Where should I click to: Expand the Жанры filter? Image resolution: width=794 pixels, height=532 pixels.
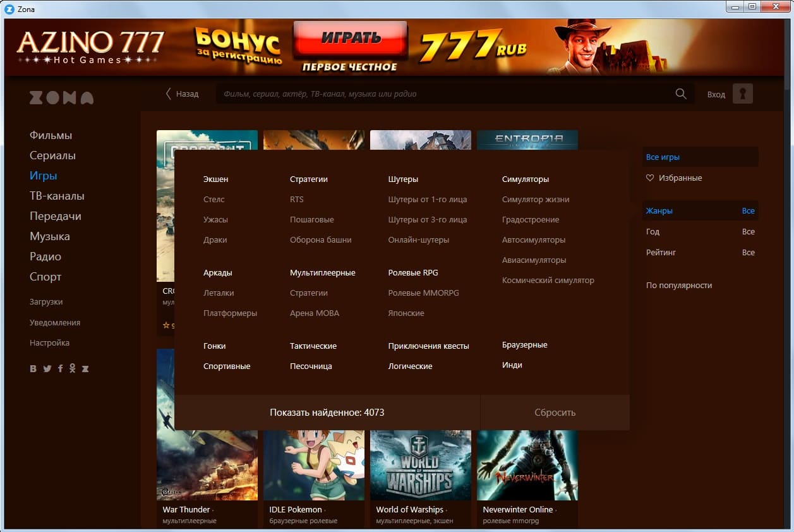click(700, 211)
